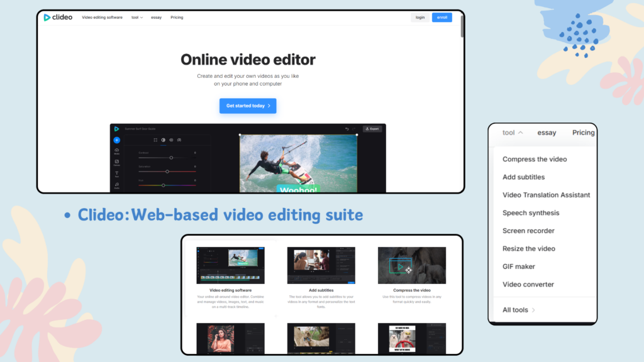Click Add subtitles card title
644x362 pixels.
pyautogui.click(x=321, y=290)
